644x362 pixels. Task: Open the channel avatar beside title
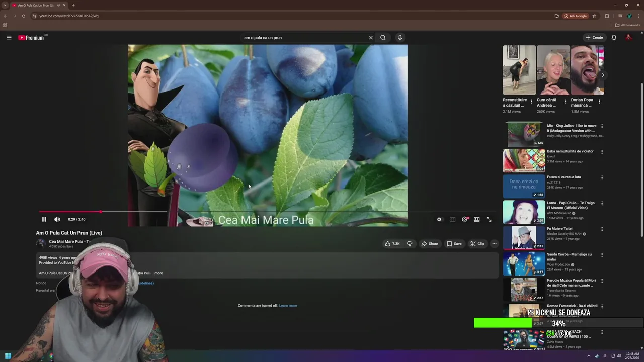point(40,244)
